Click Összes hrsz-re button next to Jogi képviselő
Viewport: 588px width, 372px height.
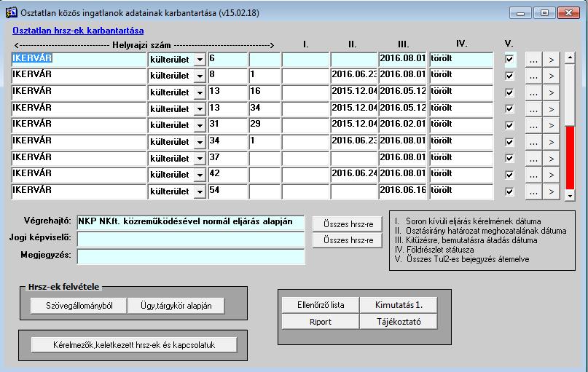click(x=348, y=240)
